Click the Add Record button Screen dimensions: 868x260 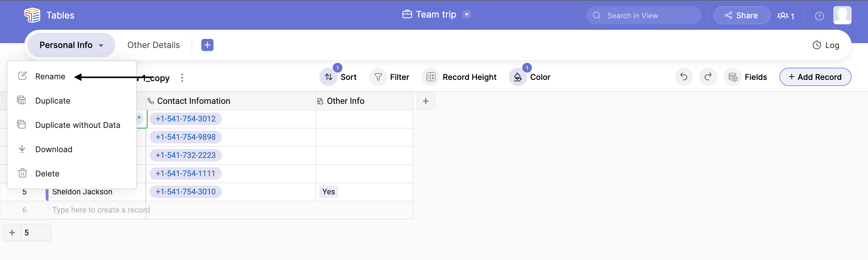click(x=815, y=77)
